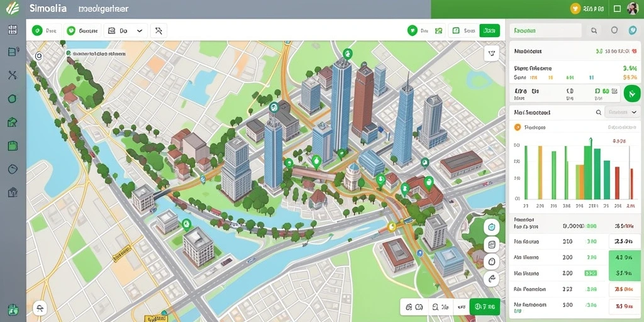
Task: Click the list icon in the map's floating controls
Action: (491, 245)
